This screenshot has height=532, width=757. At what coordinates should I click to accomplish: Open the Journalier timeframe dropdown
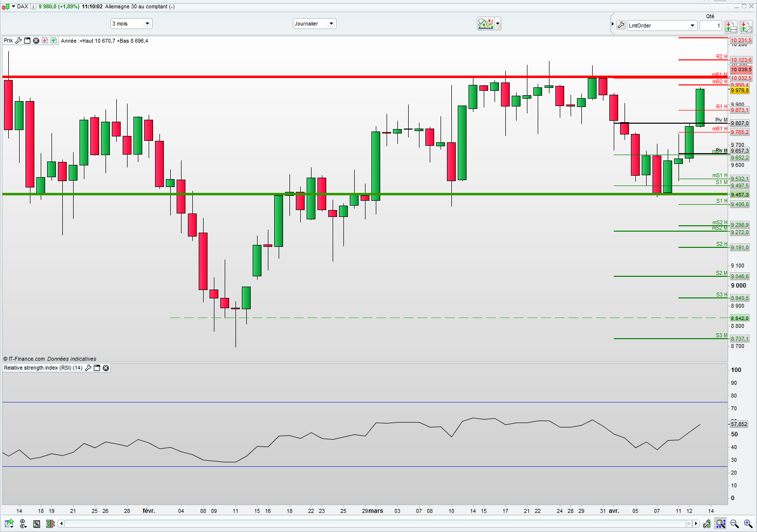click(314, 24)
